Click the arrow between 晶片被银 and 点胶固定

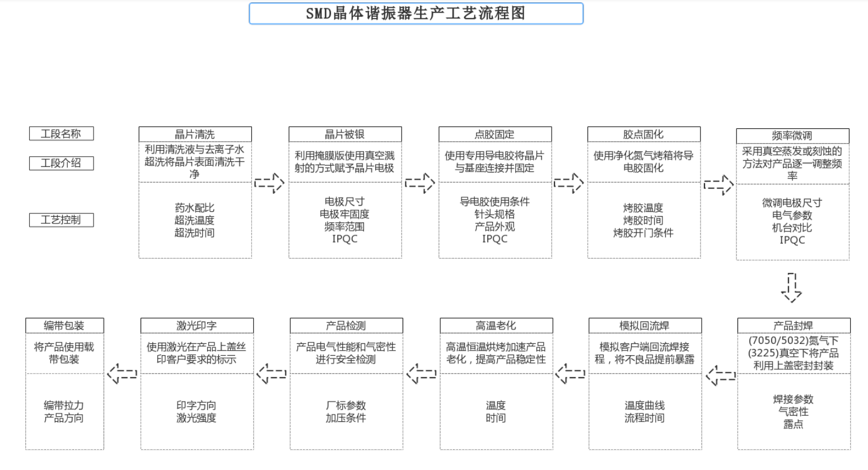419,183
